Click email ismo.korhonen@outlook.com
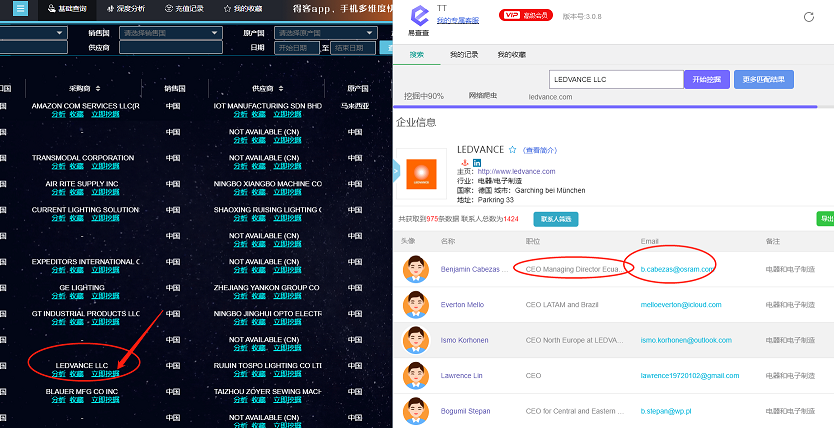 [686, 340]
